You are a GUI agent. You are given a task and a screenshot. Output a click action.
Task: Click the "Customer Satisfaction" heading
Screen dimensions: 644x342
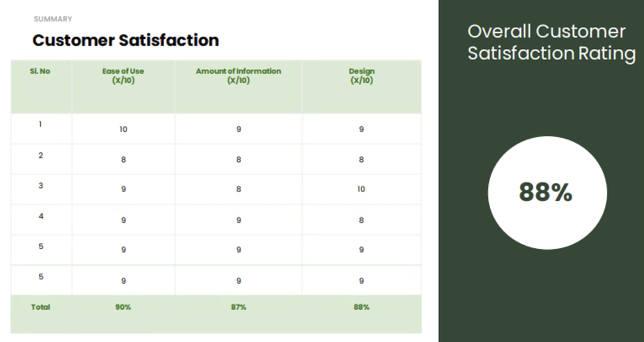click(126, 40)
